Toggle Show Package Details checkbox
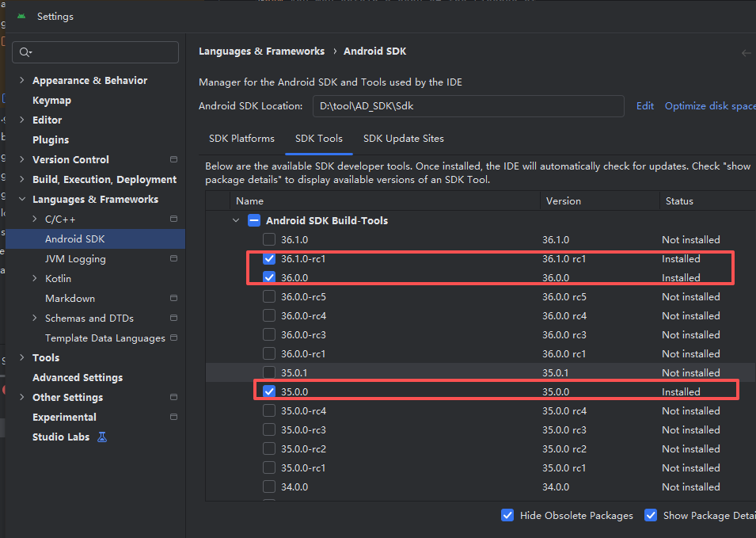 [x=651, y=515]
